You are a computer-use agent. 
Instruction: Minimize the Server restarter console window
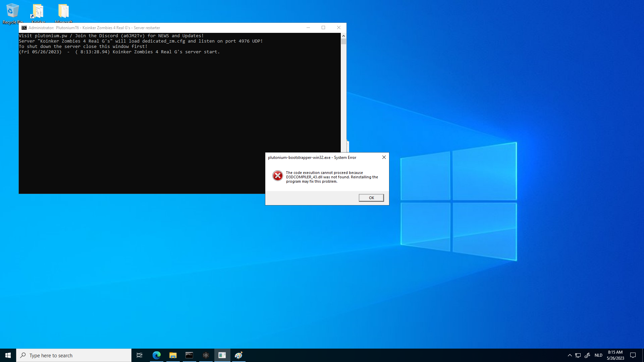308,28
